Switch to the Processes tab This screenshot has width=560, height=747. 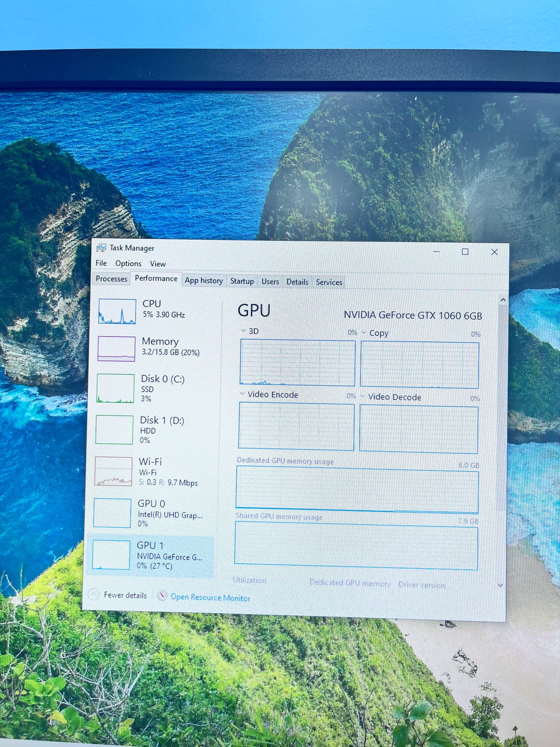click(111, 279)
